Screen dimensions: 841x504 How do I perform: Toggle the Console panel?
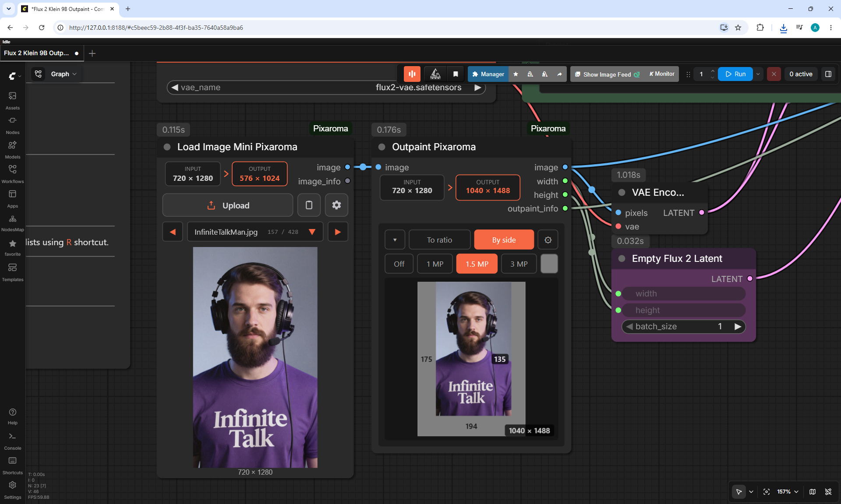(x=13, y=441)
